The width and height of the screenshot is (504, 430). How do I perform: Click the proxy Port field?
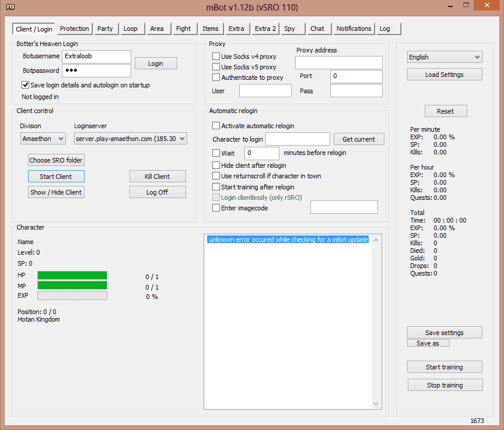pyautogui.click(x=356, y=76)
